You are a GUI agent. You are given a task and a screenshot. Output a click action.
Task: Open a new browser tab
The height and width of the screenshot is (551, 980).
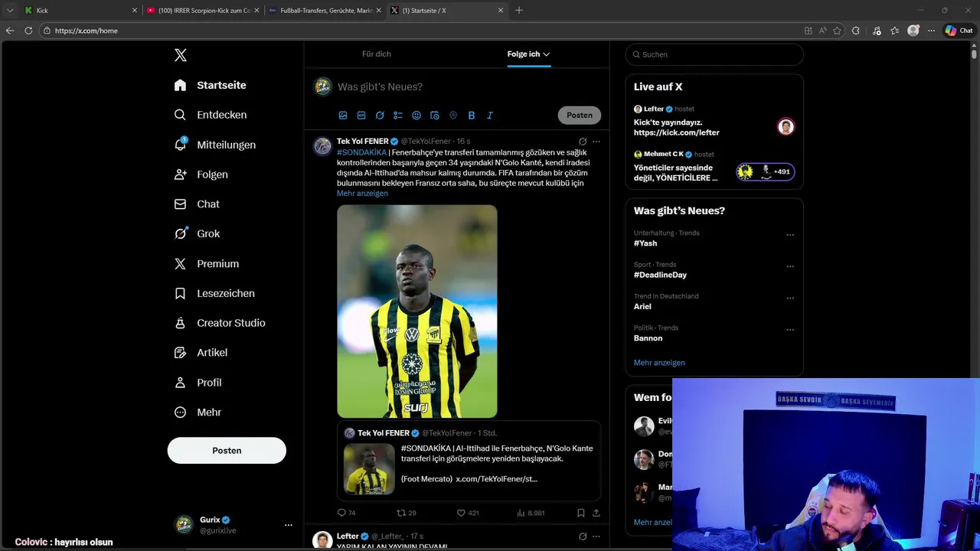[x=519, y=11]
